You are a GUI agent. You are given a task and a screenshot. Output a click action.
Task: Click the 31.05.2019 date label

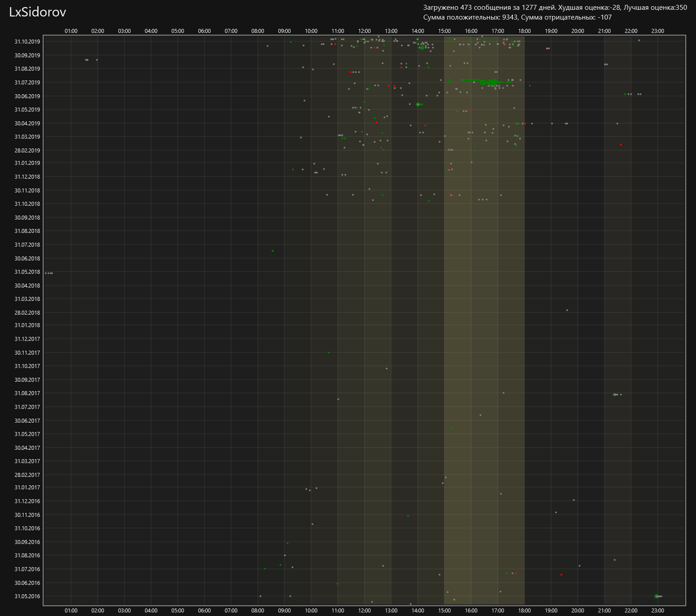(x=27, y=110)
